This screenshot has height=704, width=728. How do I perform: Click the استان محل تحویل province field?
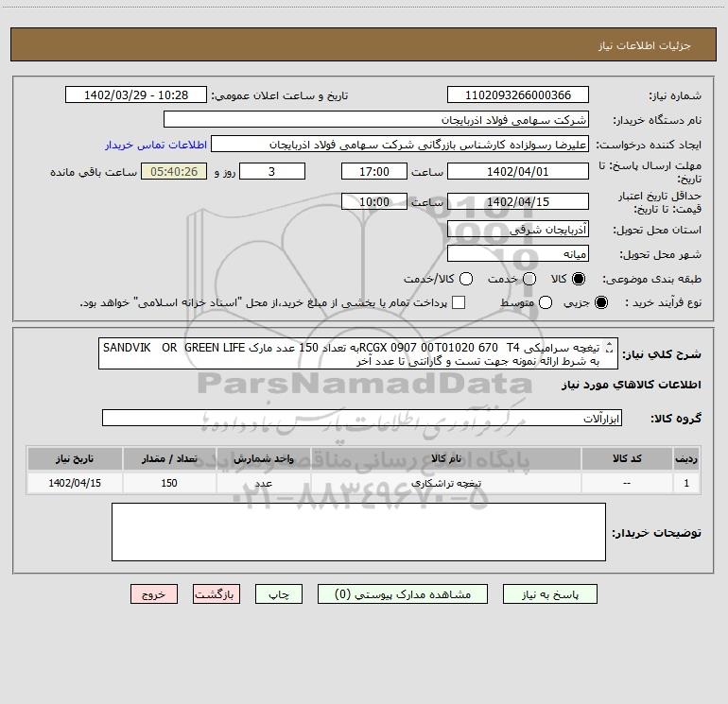(x=518, y=229)
